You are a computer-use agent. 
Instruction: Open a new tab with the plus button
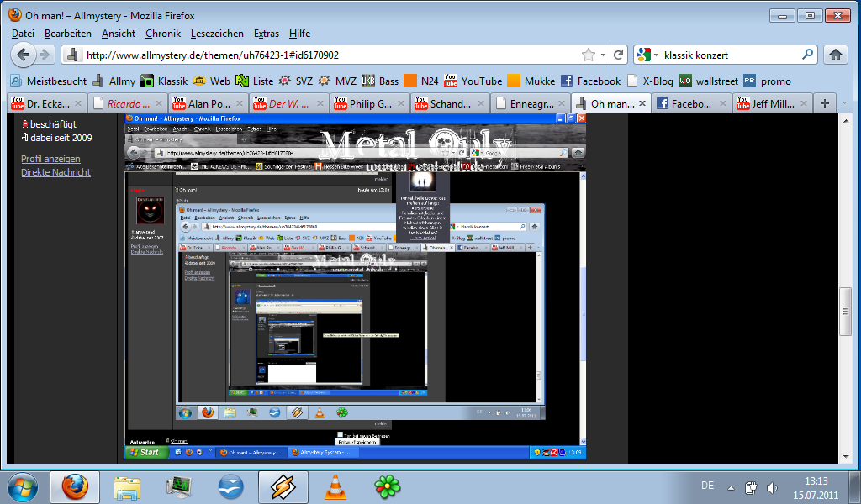click(x=824, y=103)
